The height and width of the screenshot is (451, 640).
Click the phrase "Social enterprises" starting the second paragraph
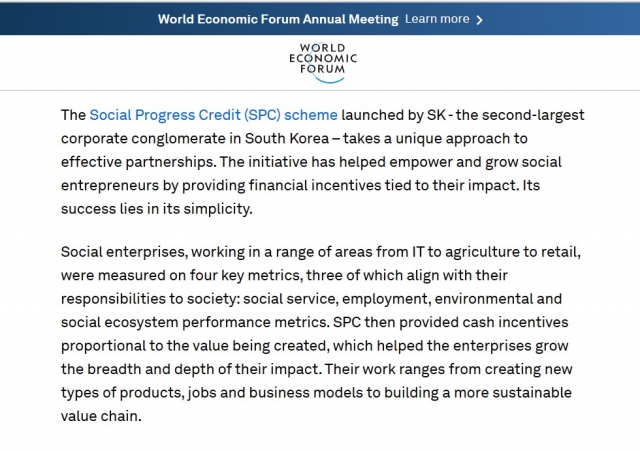coord(124,252)
